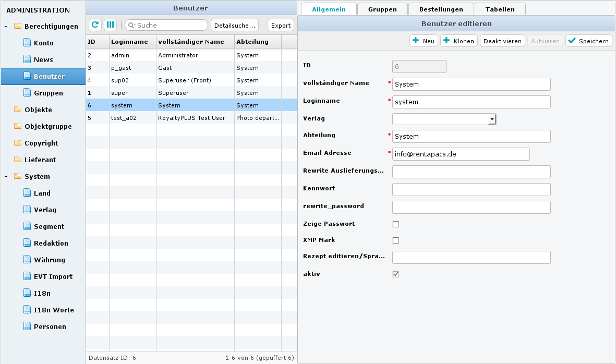616x364 pixels.
Task: Toggle the aktiv checkbox
Action: 395,274
